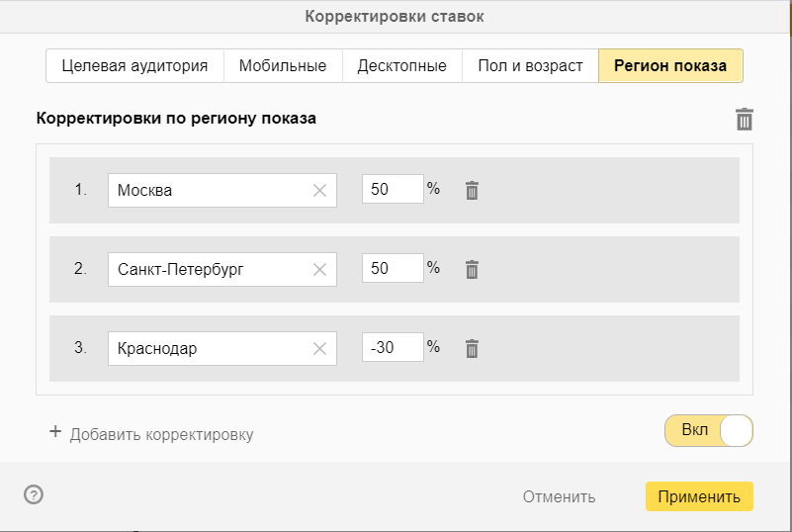Edit the Санкт-Петербург percent value 50

tap(393, 268)
